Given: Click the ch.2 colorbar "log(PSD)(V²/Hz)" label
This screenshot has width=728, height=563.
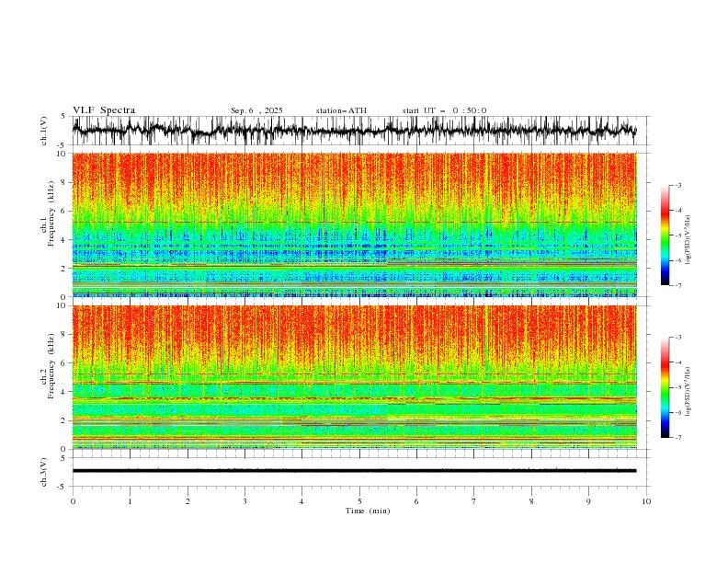Looking at the screenshot, I should [x=688, y=392].
